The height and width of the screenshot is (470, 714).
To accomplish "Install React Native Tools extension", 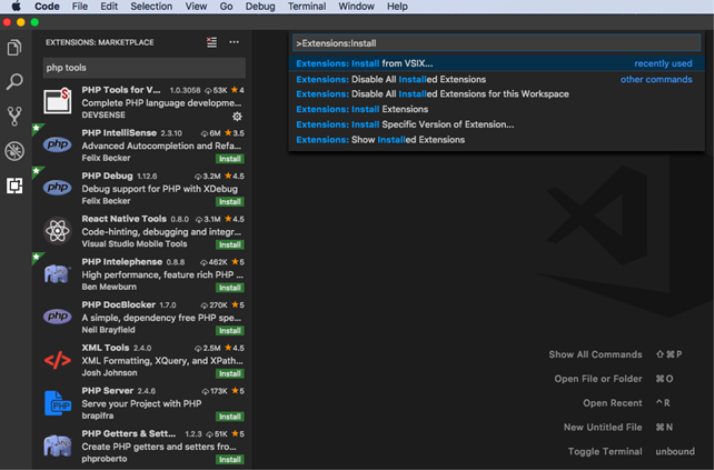I will [x=230, y=245].
